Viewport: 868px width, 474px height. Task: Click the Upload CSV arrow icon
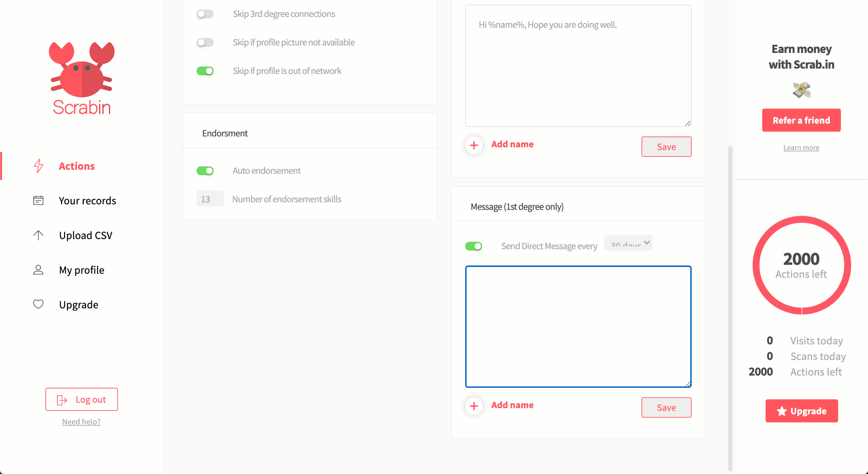coord(38,235)
